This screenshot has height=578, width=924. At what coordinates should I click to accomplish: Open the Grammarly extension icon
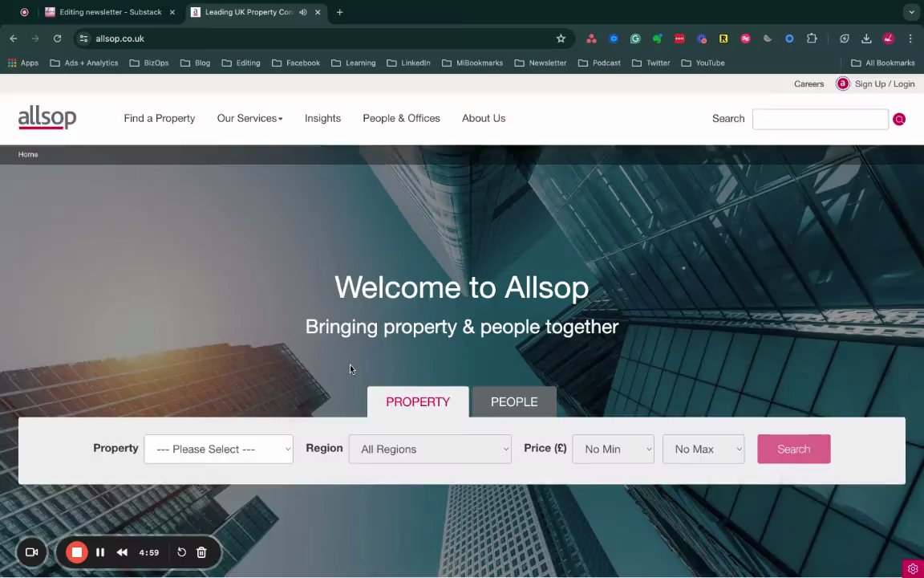click(635, 39)
